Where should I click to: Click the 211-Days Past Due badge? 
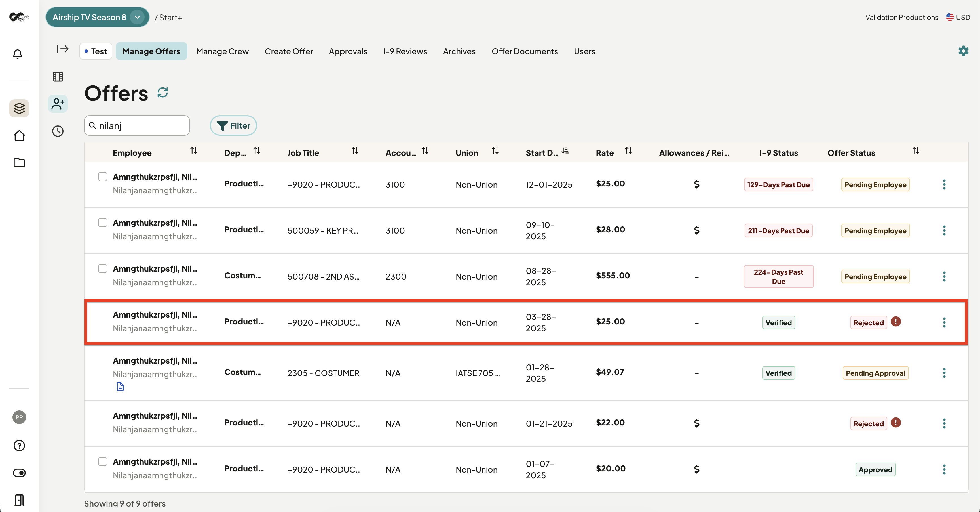click(778, 230)
